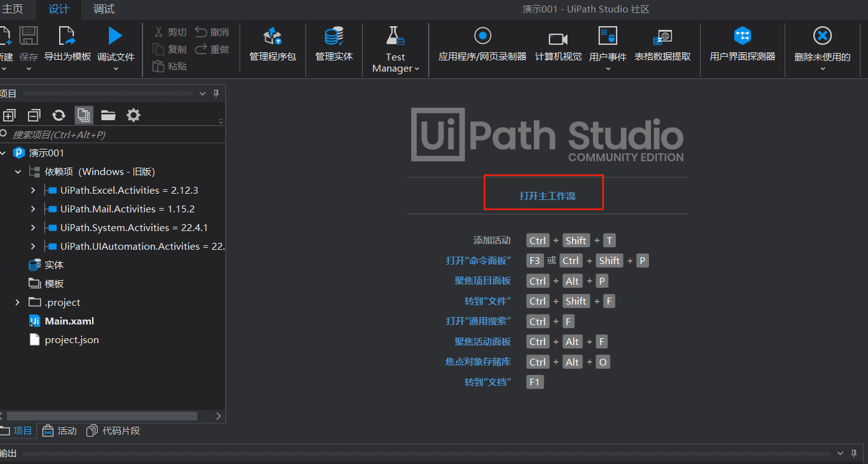The image size is (868, 464).
Task: Click the 打开“通用搜索” link
Action: [478, 321]
